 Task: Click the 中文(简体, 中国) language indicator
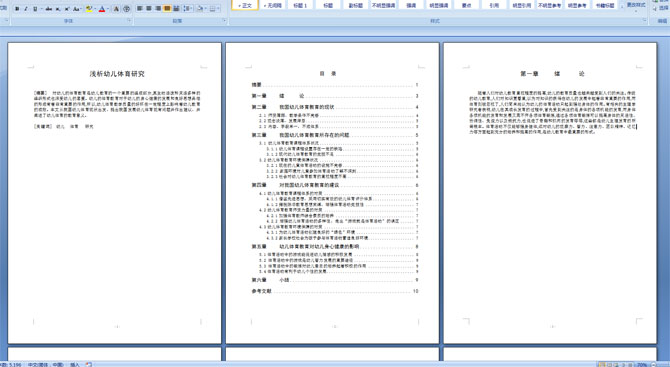click(x=46, y=364)
